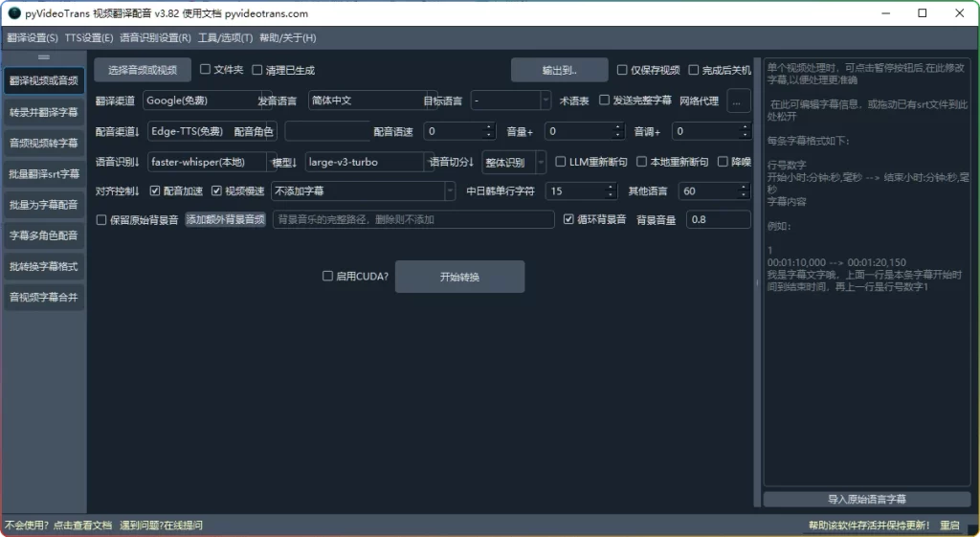Click 导入原始语言字幕 button
The image size is (980, 537).
866,499
